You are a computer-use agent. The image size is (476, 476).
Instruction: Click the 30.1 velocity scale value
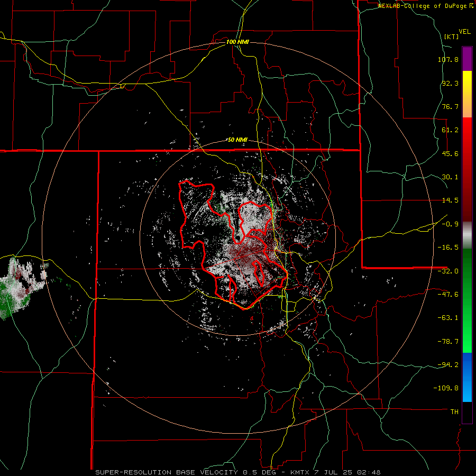point(450,177)
